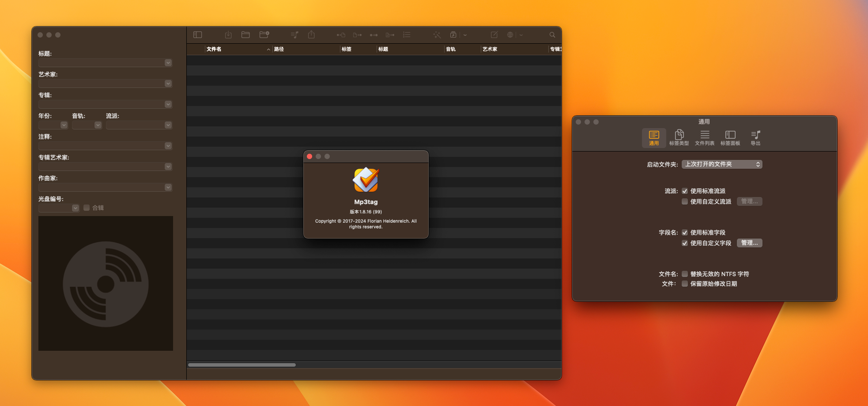The image size is (868, 406).
Task: Switch to 文件列表 preferences tab
Action: [705, 138]
